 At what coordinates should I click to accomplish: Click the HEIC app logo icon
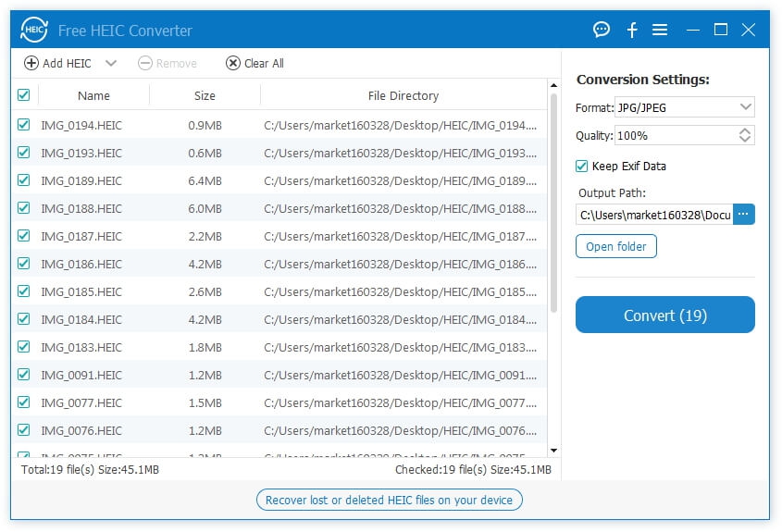34,30
